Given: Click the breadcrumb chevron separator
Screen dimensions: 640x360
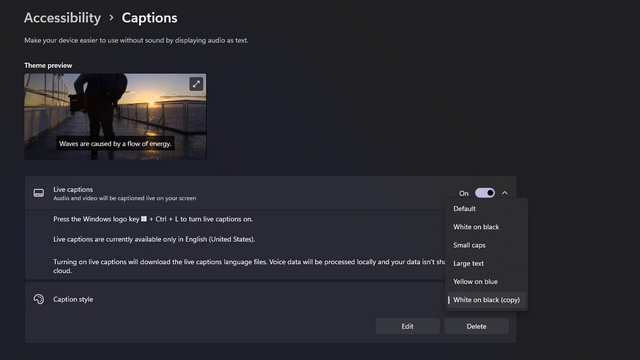Looking at the screenshot, I should (x=111, y=18).
